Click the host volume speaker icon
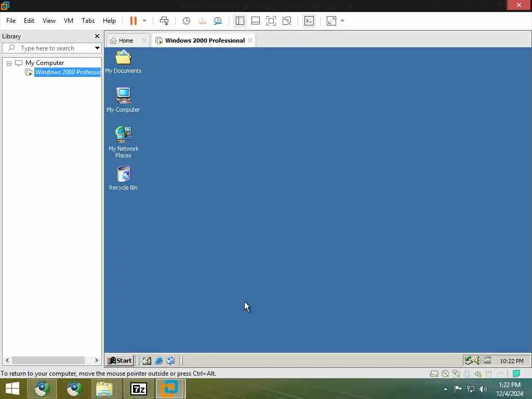 pyautogui.click(x=483, y=389)
